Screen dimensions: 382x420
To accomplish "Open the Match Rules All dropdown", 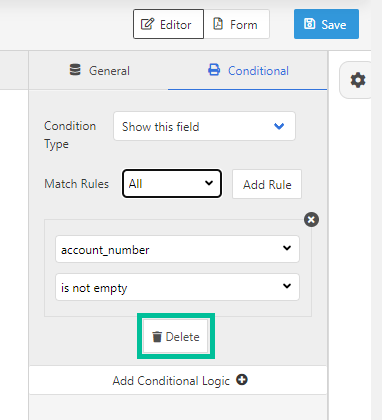I will pos(172,184).
